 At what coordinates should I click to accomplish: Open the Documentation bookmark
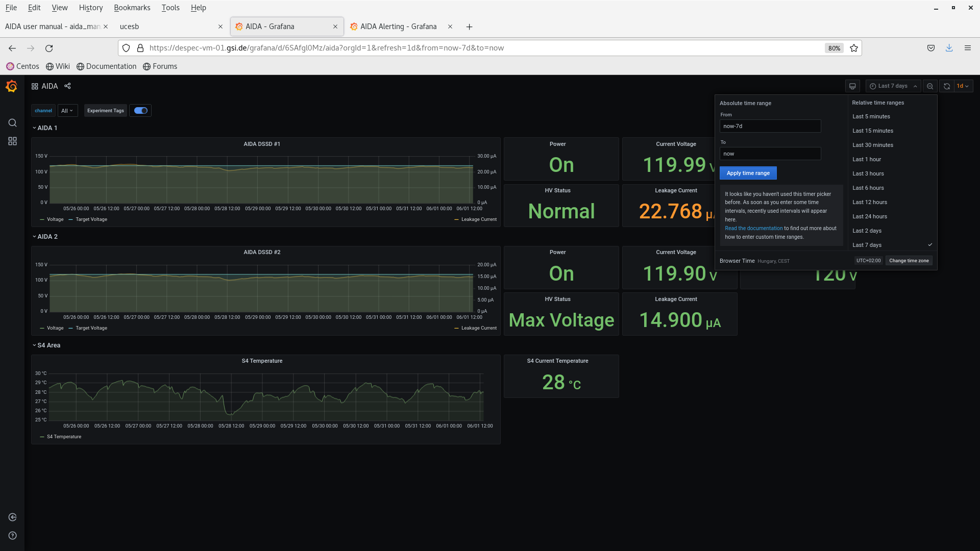point(107,66)
